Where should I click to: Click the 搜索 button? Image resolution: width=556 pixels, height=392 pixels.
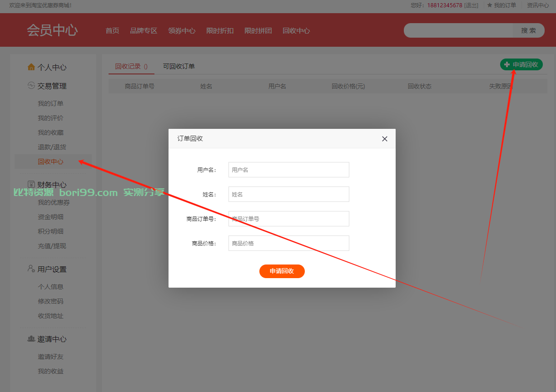[x=529, y=30]
